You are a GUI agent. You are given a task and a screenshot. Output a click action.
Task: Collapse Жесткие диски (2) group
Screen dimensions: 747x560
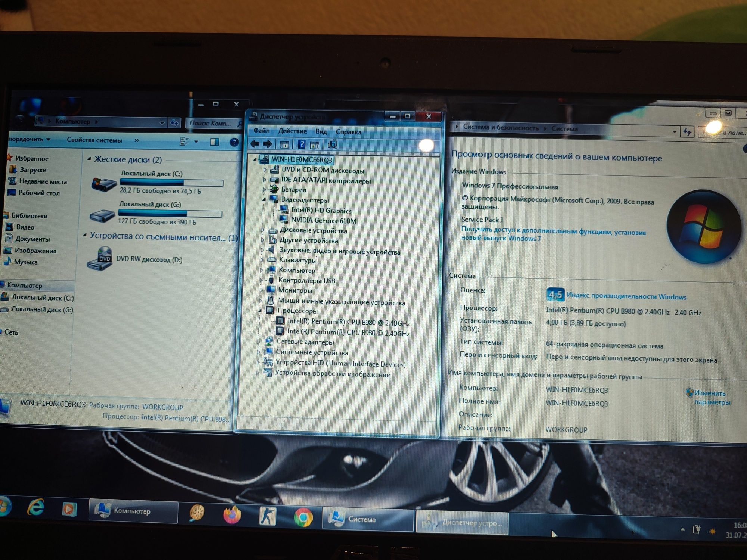click(89, 159)
